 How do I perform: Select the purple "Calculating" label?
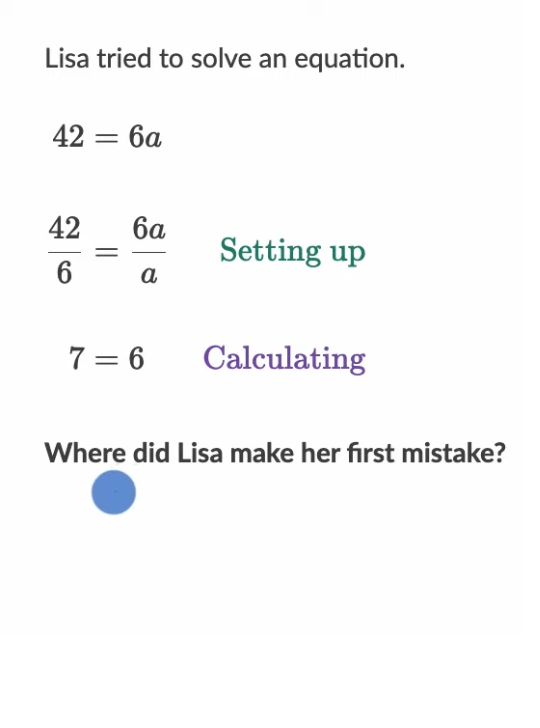click(284, 358)
